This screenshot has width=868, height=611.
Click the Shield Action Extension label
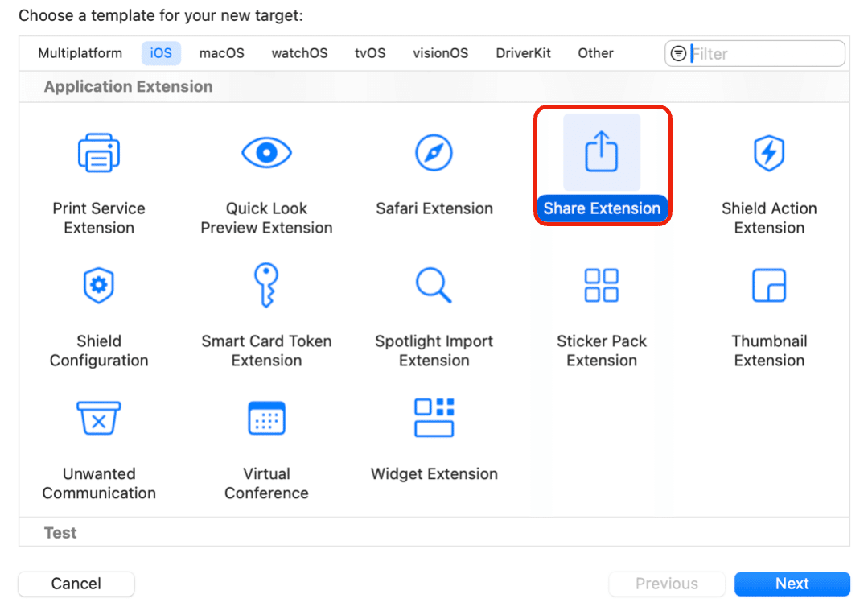pyautogui.click(x=769, y=218)
